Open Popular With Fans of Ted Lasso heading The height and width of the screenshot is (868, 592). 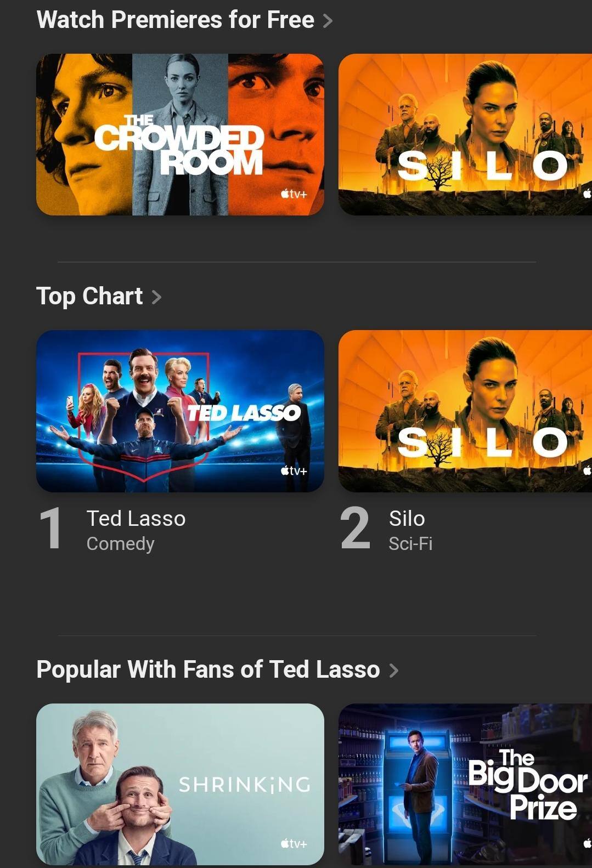(208, 670)
